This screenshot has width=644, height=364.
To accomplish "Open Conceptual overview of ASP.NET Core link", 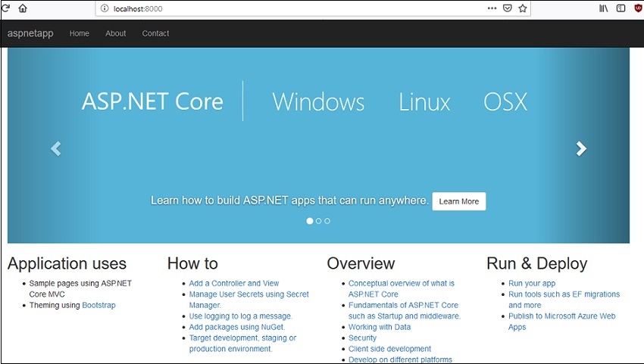I will point(402,288).
